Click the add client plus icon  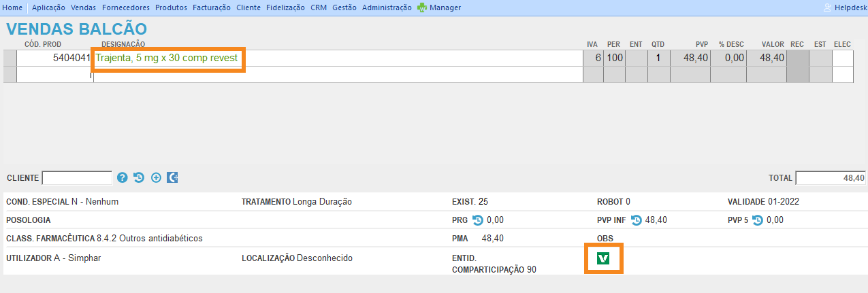click(x=156, y=178)
